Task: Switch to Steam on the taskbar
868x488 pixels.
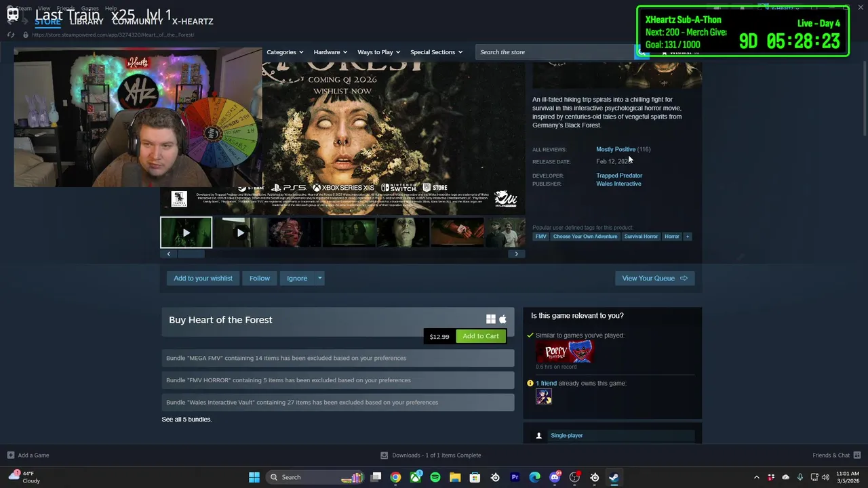Action: [x=614, y=477]
